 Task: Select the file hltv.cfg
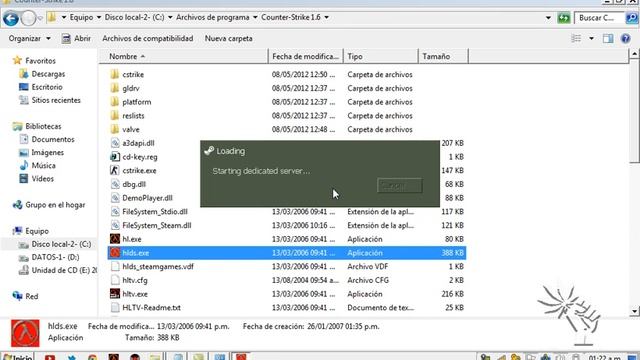point(135,280)
